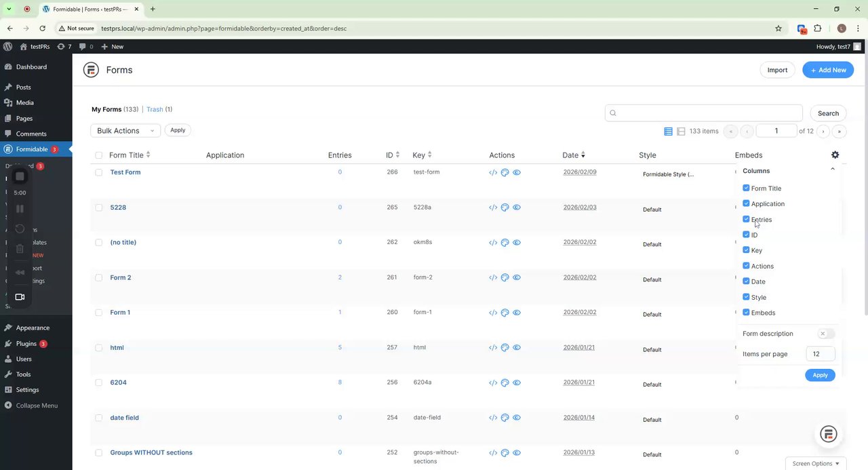This screenshot has width=868, height=470.
Task: Open the Groups WITHOUT sections form
Action: (151, 452)
